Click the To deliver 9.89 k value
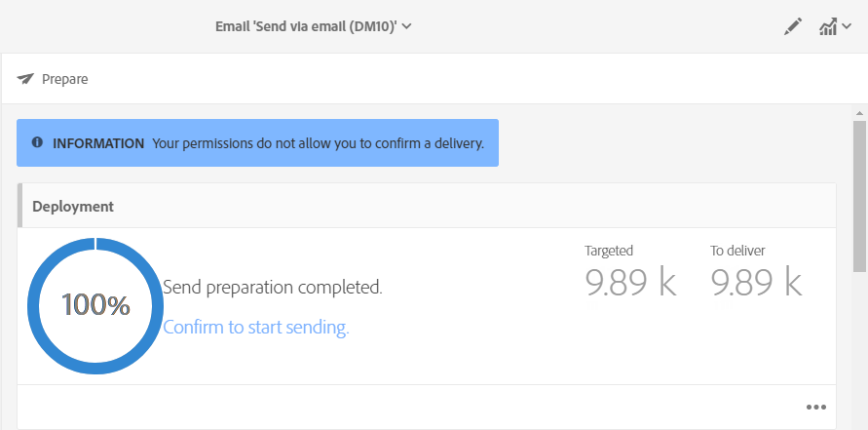 [x=756, y=282]
